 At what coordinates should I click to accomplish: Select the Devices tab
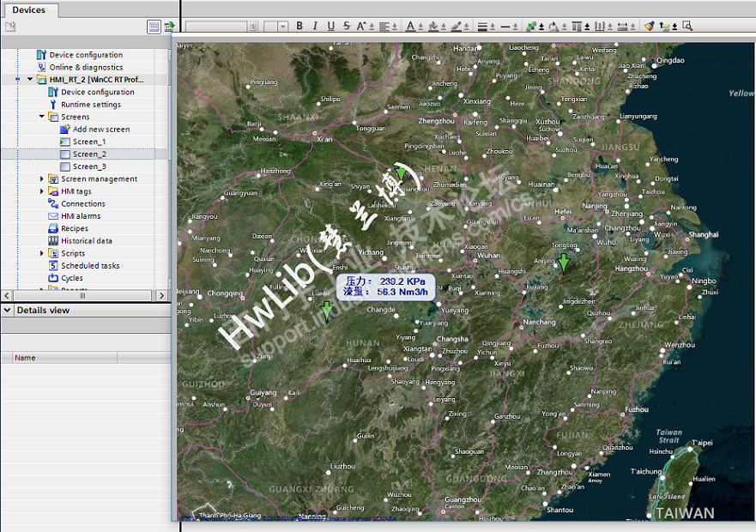click(28, 9)
